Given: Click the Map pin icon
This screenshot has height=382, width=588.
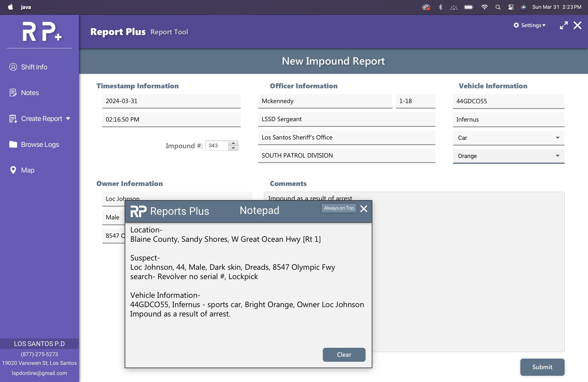Looking at the screenshot, I should pos(13,170).
